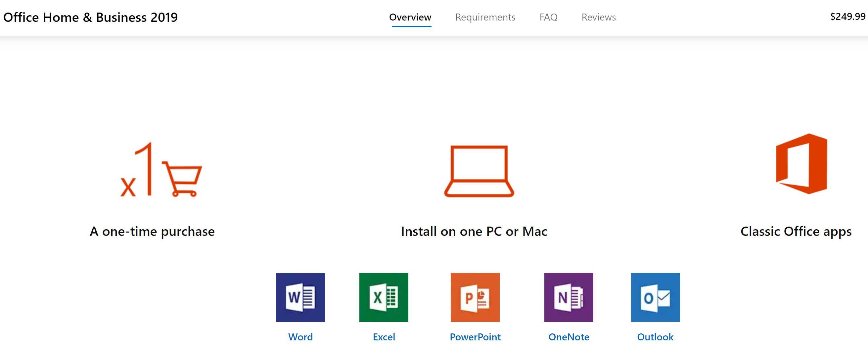Click the 'Install on one PC or Mac' heading
This screenshot has width=868, height=346.
click(x=474, y=232)
